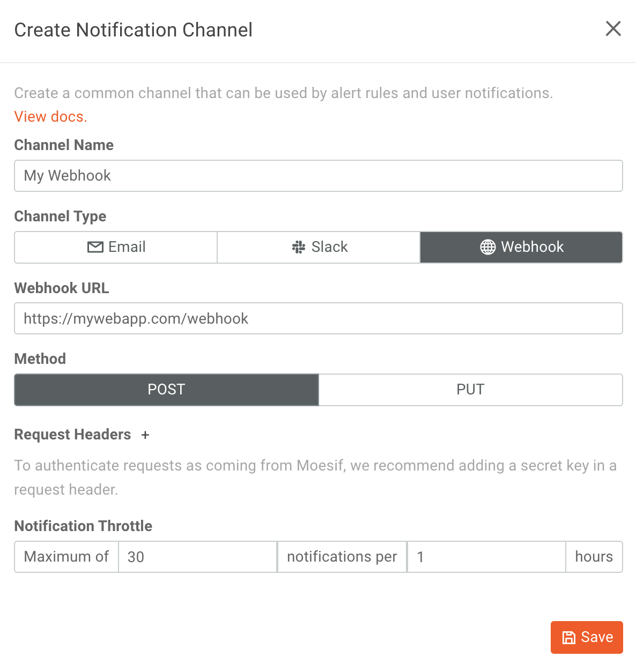
Task: Open the View docs link
Action: click(x=50, y=116)
